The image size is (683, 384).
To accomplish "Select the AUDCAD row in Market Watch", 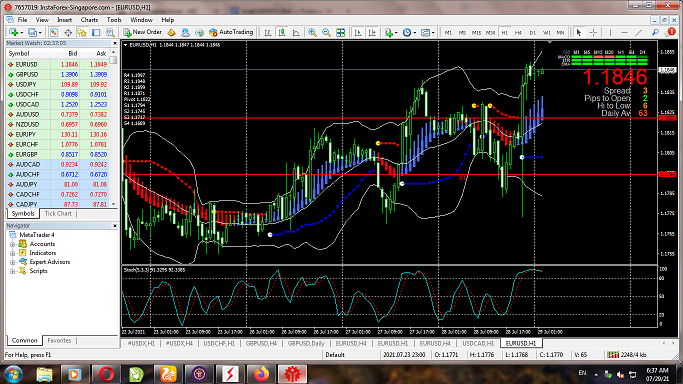I will pyautogui.click(x=57, y=165).
